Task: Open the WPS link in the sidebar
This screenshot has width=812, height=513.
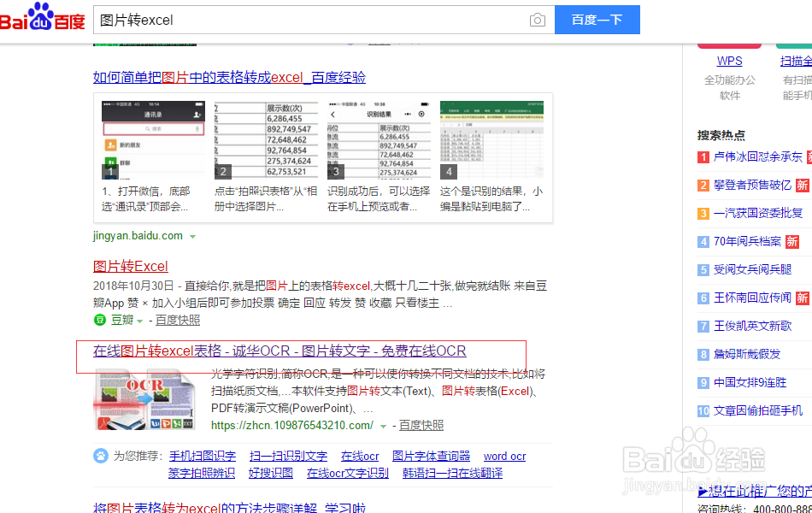Action: point(729,61)
